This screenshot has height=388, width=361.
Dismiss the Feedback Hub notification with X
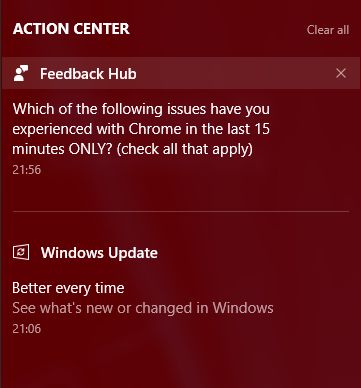tap(341, 73)
